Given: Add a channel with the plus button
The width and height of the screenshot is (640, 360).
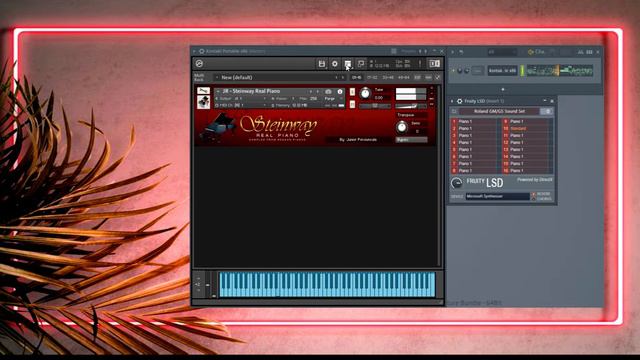Looking at the screenshot, I should [x=503, y=89].
